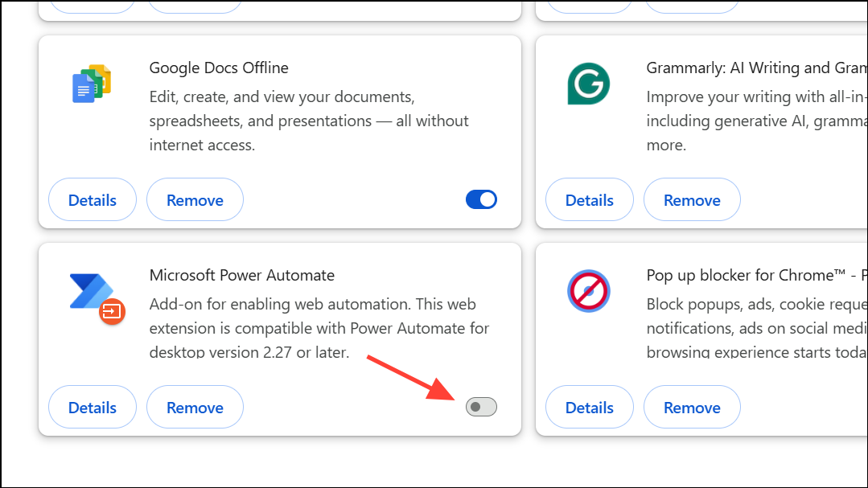Screen dimensions: 868x488
Task: Click the partially visible top-left Remove button
Action: 195,4
